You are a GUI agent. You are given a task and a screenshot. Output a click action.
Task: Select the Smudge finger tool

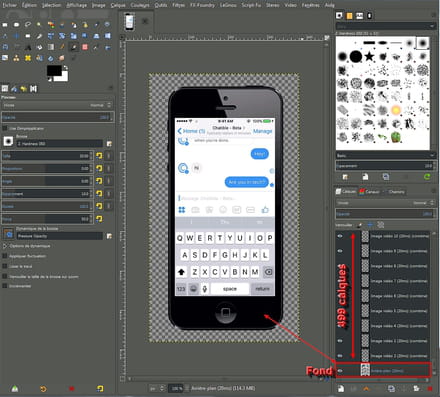click(x=62, y=58)
